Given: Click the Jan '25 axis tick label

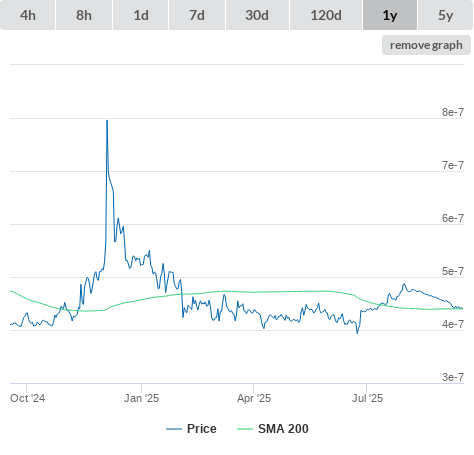Looking at the screenshot, I should click(142, 398).
